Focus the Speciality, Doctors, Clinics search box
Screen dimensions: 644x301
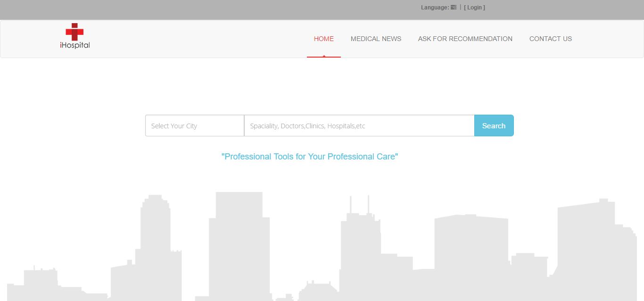[x=359, y=126]
